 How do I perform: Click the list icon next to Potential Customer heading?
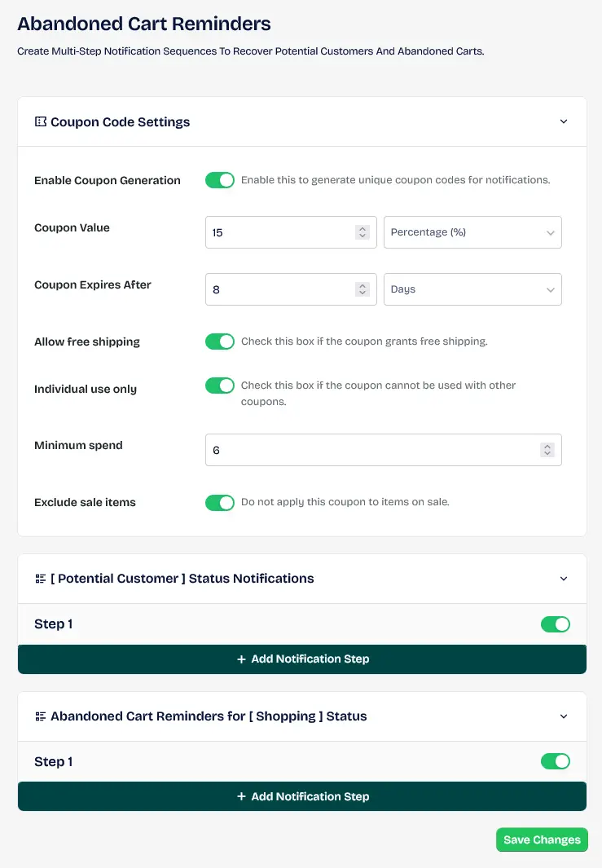(41, 579)
